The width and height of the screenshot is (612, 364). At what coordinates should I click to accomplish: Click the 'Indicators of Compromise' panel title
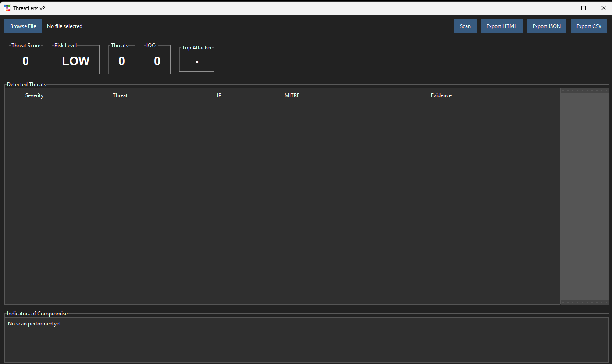[x=37, y=314]
